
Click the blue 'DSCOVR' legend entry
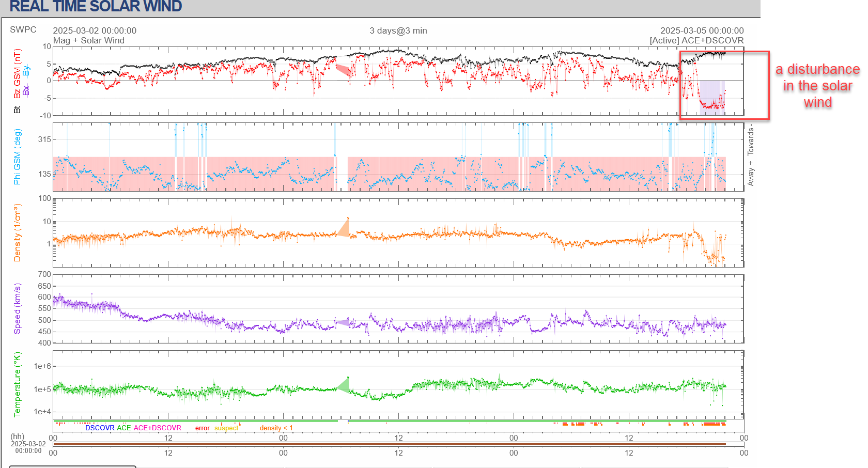(x=100, y=428)
